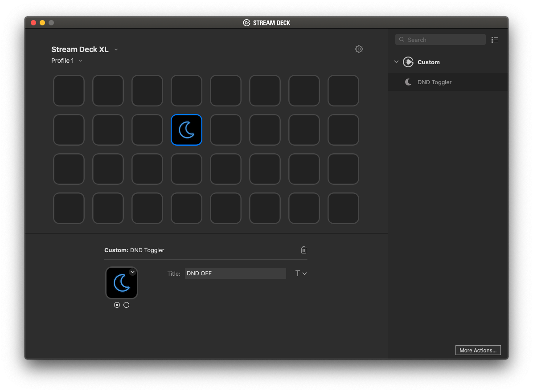
Task: Collapse the Custom category chevron
Action: click(x=396, y=62)
